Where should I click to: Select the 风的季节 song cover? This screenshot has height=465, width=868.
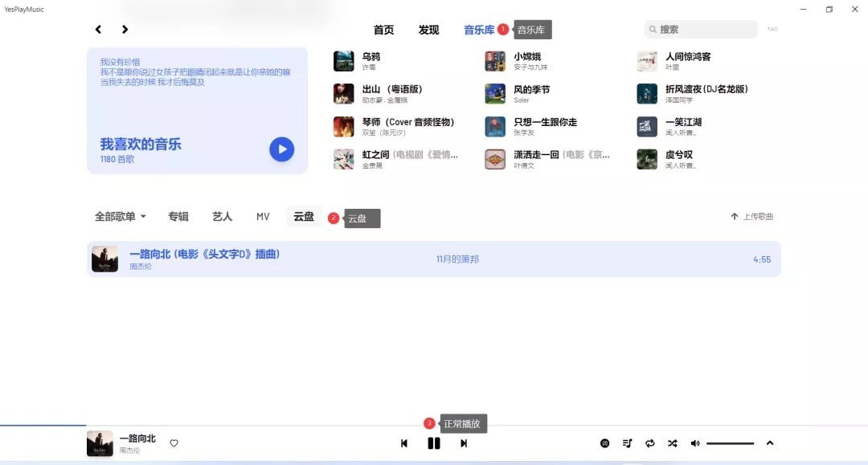[495, 94]
